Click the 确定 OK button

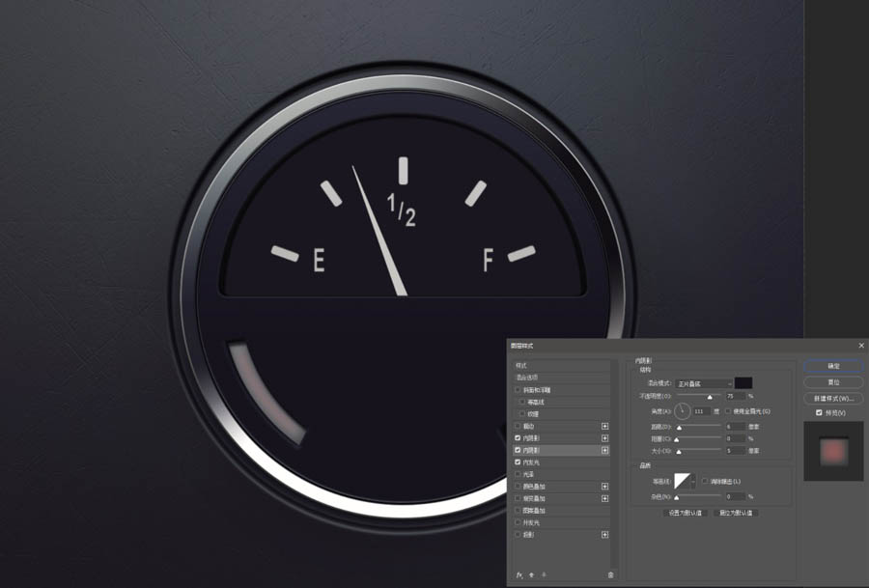pos(833,366)
